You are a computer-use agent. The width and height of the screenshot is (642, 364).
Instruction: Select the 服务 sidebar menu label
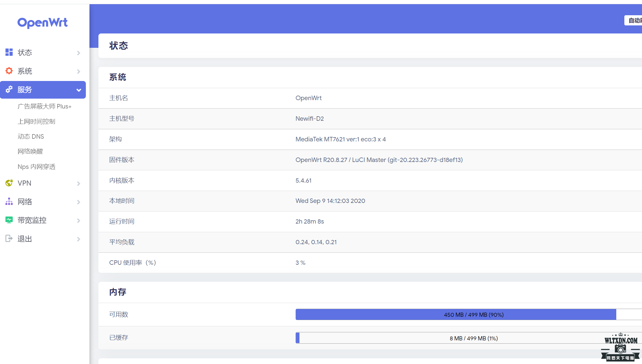click(x=25, y=90)
